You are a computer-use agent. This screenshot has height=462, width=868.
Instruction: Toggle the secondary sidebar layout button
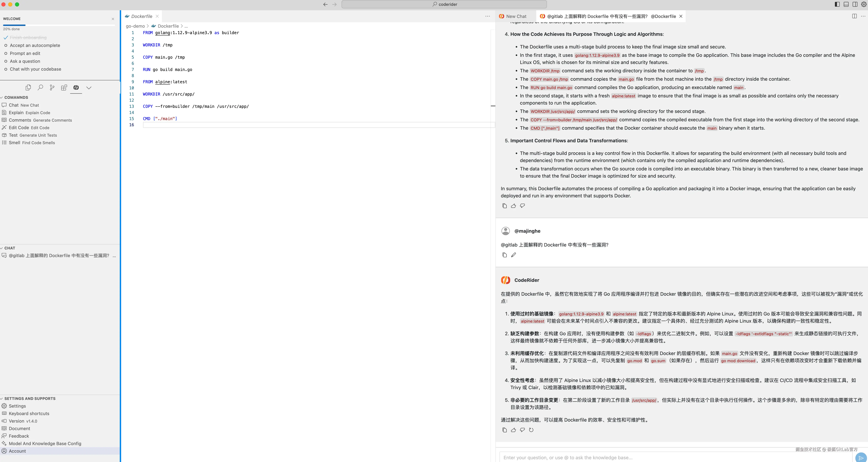pyautogui.click(x=855, y=4)
